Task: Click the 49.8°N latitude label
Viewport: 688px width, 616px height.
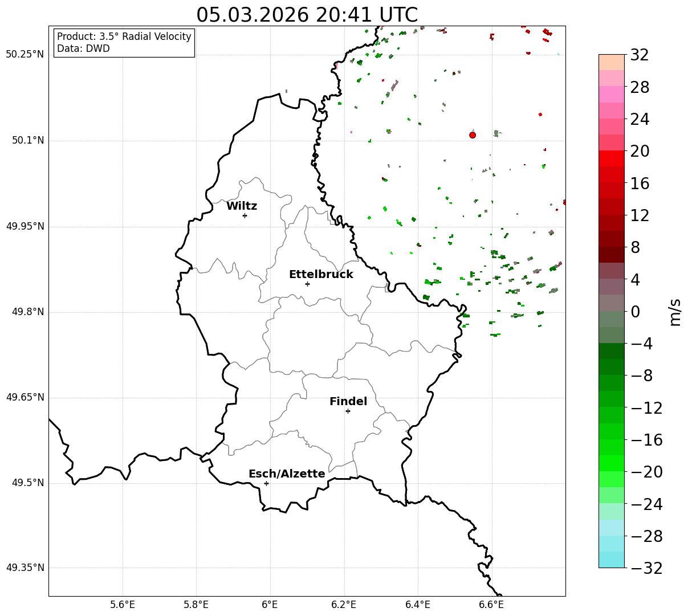Action: pyautogui.click(x=27, y=312)
